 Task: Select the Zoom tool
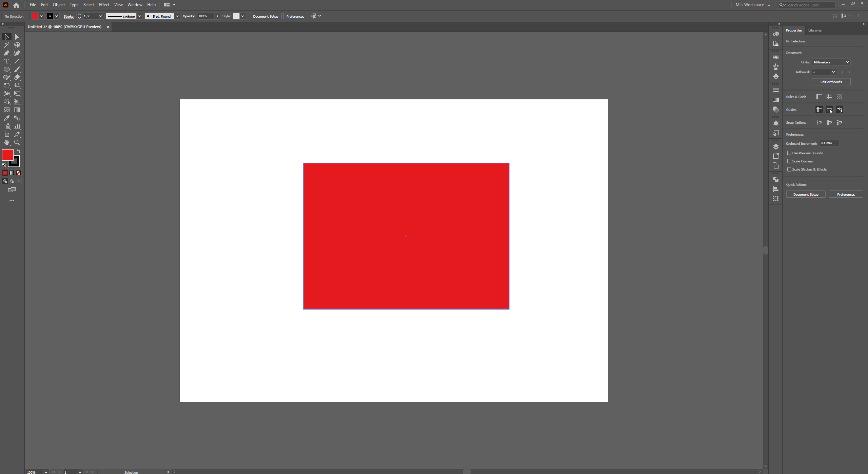(17, 143)
